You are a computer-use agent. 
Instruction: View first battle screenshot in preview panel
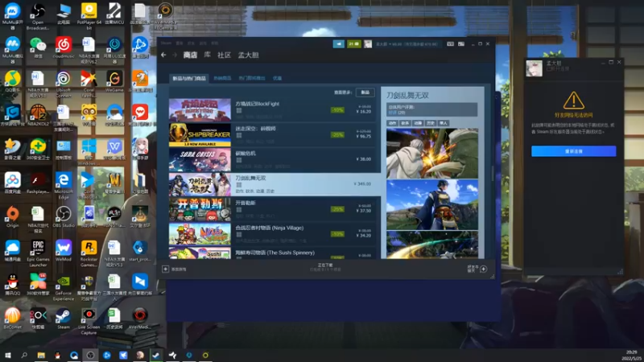[432, 153]
